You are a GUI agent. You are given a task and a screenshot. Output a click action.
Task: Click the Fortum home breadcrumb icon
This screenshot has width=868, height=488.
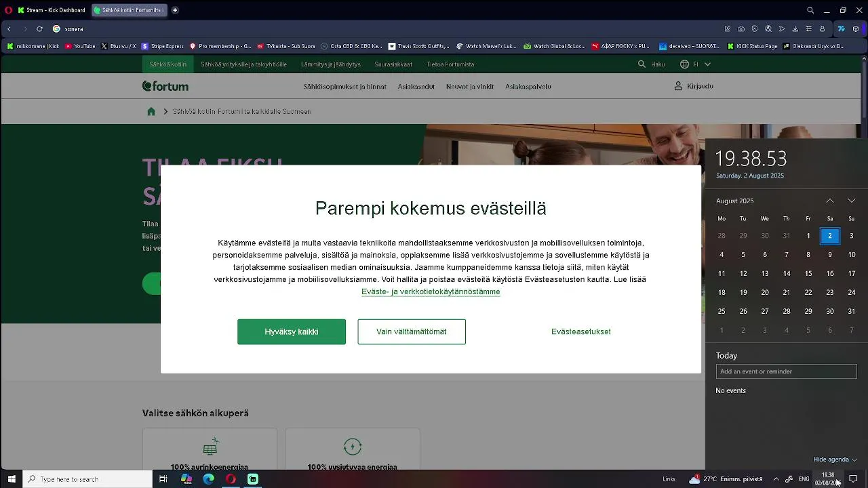coord(151,112)
